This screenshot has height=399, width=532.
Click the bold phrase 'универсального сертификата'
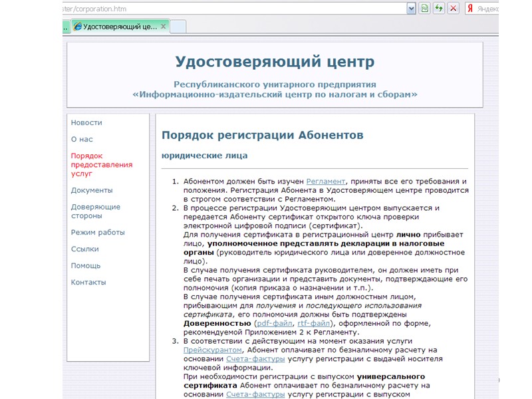point(305,381)
